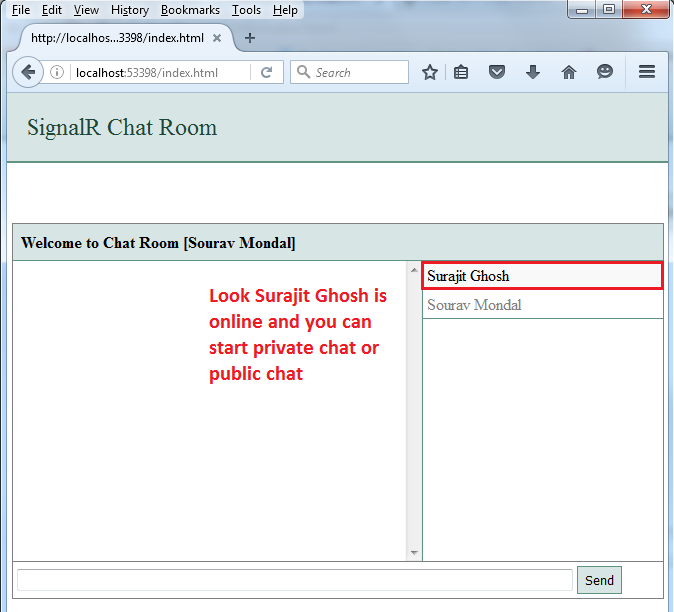Open the View menu
Viewport: 674px width, 612px height.
(x=86, y=10)
